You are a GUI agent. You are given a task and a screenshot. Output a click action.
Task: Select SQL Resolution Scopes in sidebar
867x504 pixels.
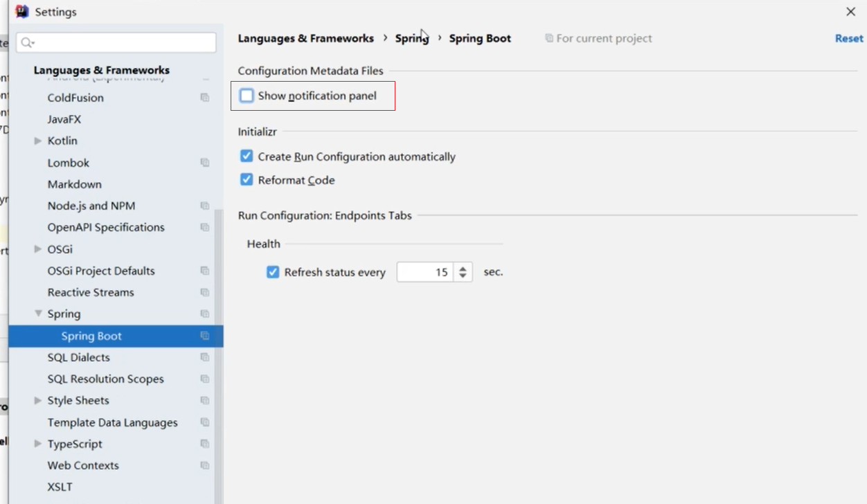point(105,379)
